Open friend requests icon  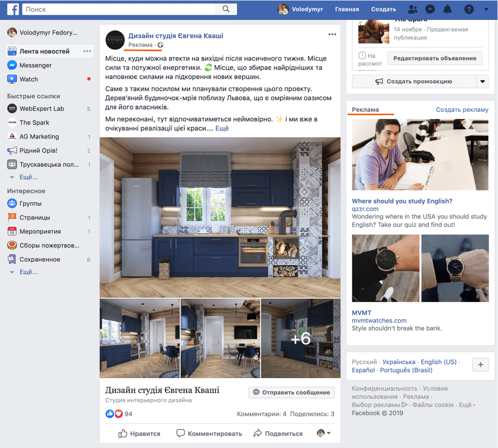pyautogui.click(x=413, y=9)
